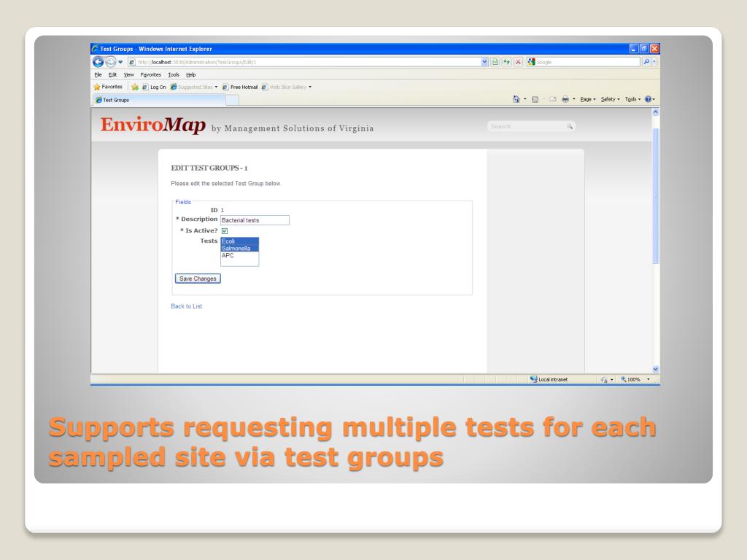
Task: Click the blue Help question mark icon
Action: [x=648, y=99]
